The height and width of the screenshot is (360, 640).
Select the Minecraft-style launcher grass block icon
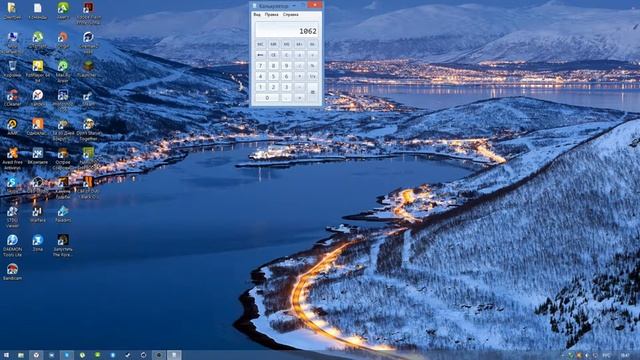pyautogui.click(x=88, y=69)
